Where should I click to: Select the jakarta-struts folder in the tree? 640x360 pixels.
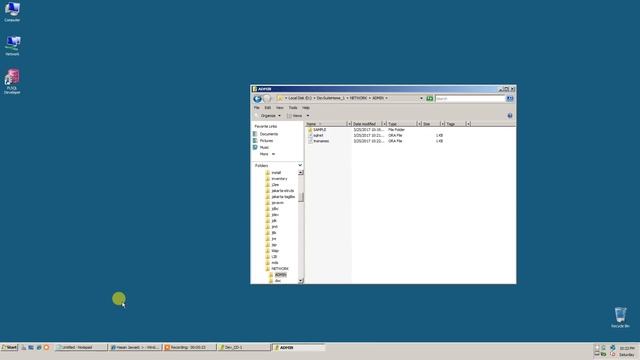tap(282, 191)
